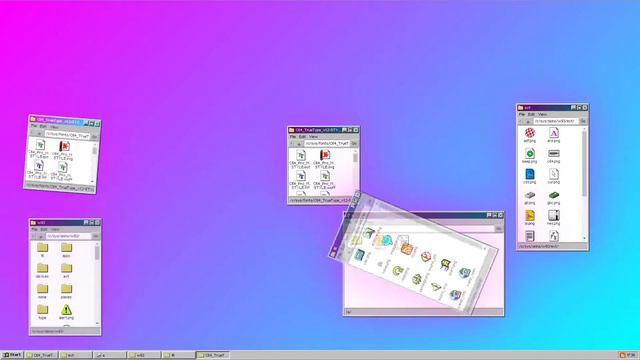Select the .eot font file in tilted OBK window
Image resolution: width=640 pixels, height=360 pixels.
click(x=40, y=145)
